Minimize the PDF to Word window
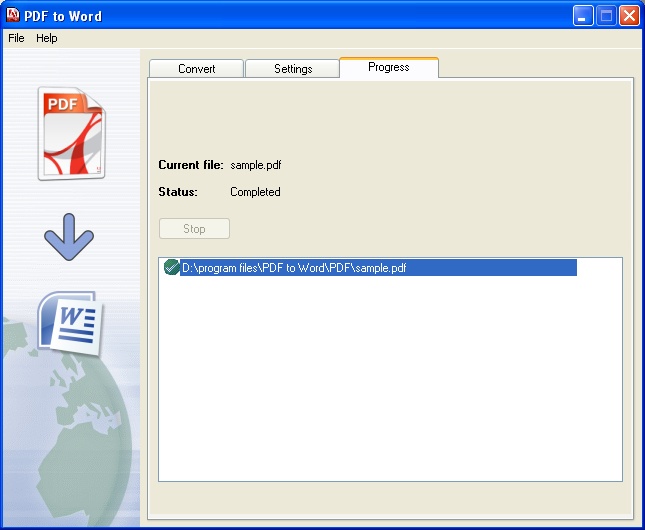Screen dimensions: 645x530 coord(582,16)
